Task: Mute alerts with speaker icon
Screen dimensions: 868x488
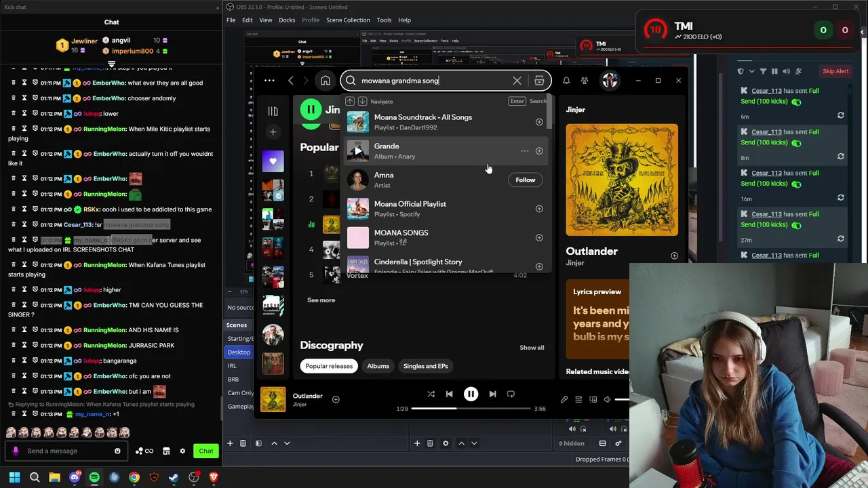Action: pyautogui.click(x=786, y=71)
